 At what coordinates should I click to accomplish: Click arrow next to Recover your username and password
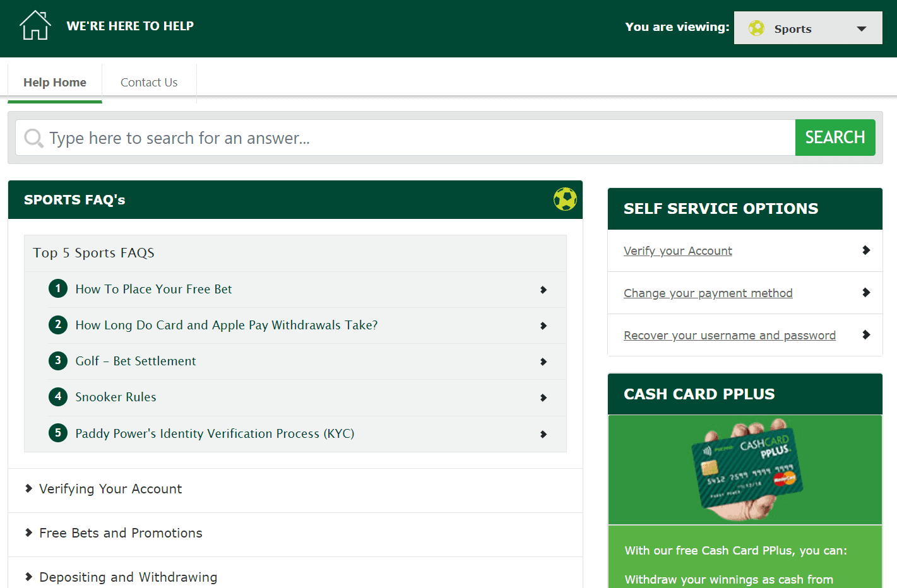pos(866,335)
